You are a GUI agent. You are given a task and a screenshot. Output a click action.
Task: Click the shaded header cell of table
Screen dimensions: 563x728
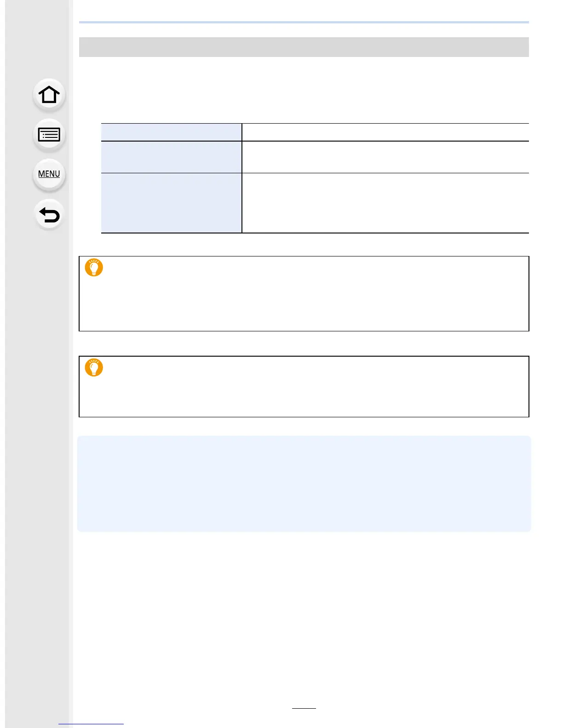[x=172, y=132]
